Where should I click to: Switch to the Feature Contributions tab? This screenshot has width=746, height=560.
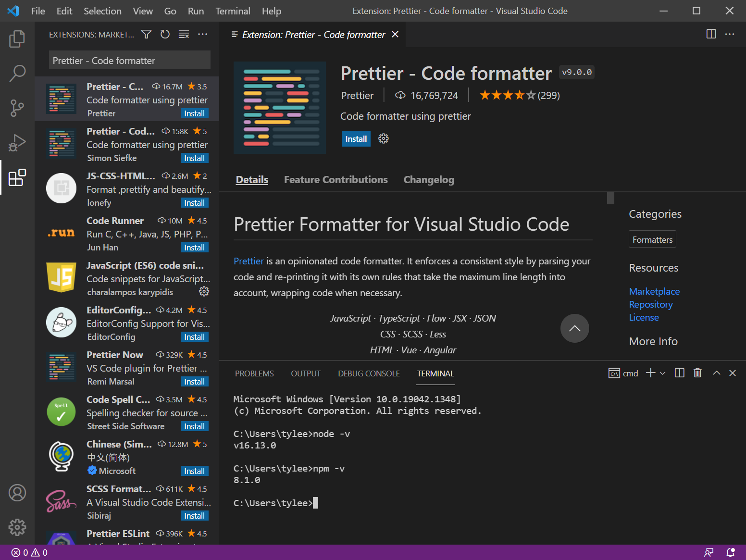(x=336, y=179)
